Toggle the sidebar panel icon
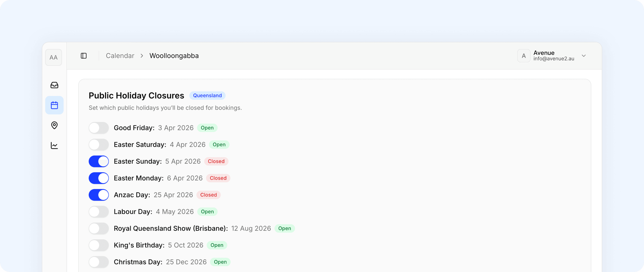The height and width of the screenshot is (272, 644). pyautogui.click(x=84, y=56)
